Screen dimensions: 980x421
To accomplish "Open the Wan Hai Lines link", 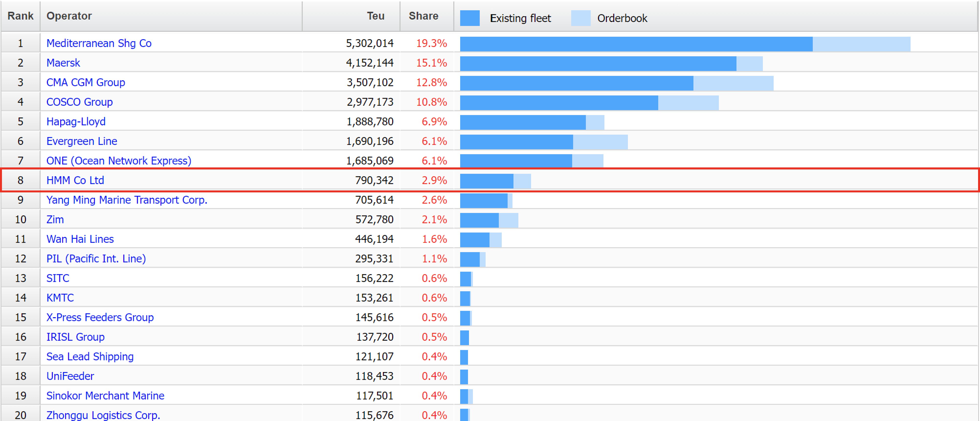I will tap(80, 239).
